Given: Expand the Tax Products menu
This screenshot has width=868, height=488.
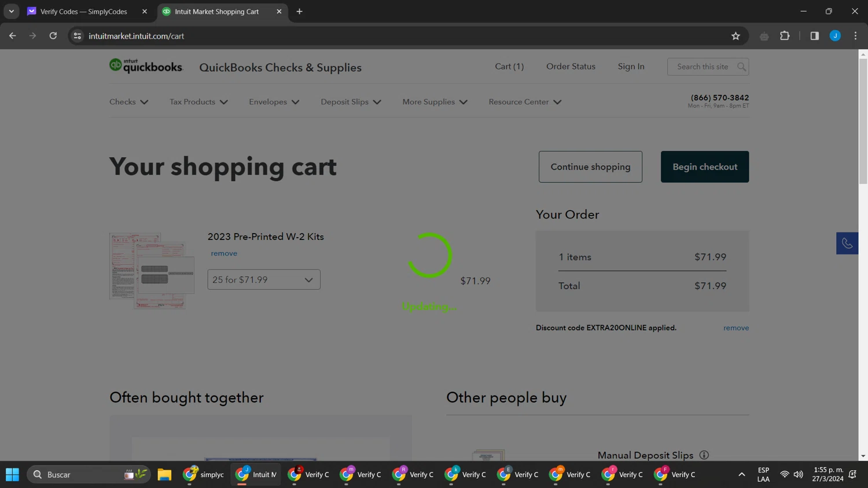Looking at the screenshot, I should [198, 102].
